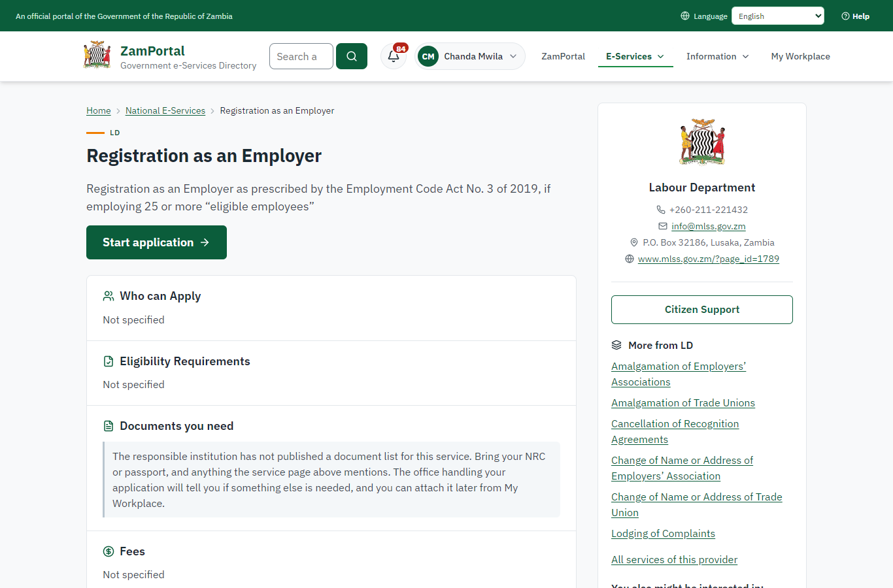Click the Help link in top bar
Image resolution: width=893 pixels, height=588 pixels.
tap(856, 16)
